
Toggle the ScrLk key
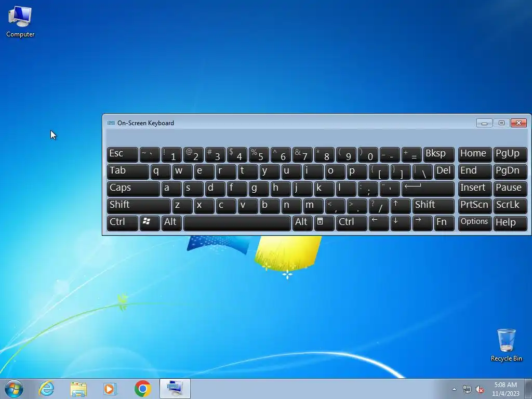click(510, 206)
